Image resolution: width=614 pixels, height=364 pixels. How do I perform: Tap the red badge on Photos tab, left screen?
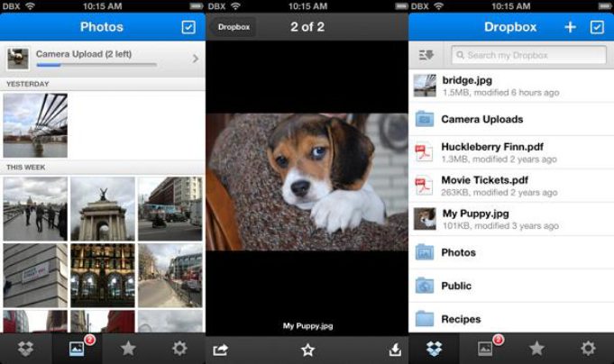coord(89,340)
